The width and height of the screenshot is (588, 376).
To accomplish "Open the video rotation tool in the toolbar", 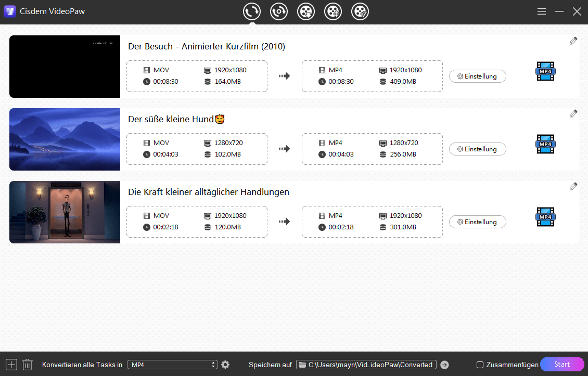I will (x=279, y=11).
